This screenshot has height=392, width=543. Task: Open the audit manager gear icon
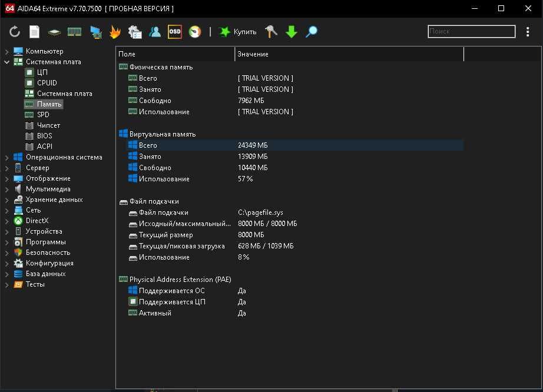click(135, 32)
